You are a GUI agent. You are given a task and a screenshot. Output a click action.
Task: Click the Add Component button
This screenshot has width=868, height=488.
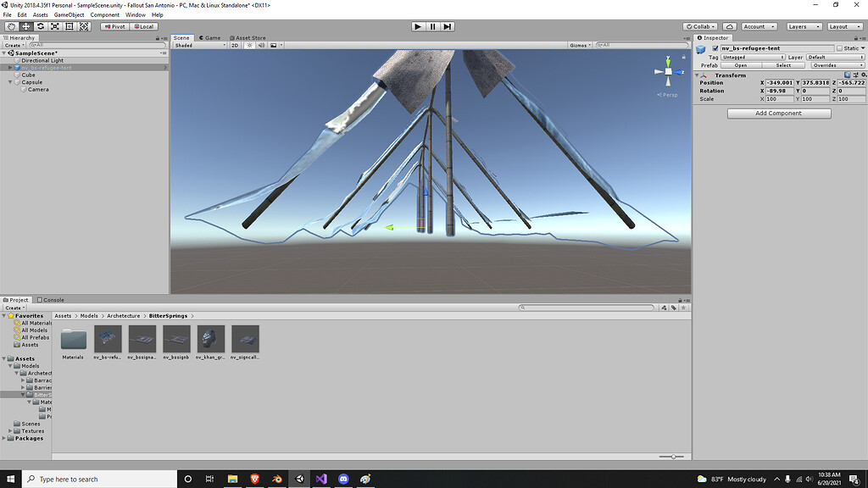tap(777, 113)
